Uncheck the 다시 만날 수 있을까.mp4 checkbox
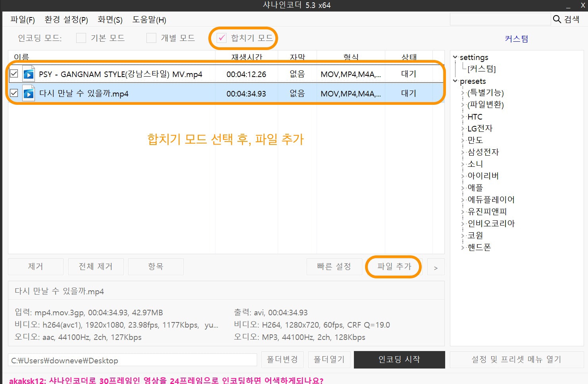 tap(14, 93)
